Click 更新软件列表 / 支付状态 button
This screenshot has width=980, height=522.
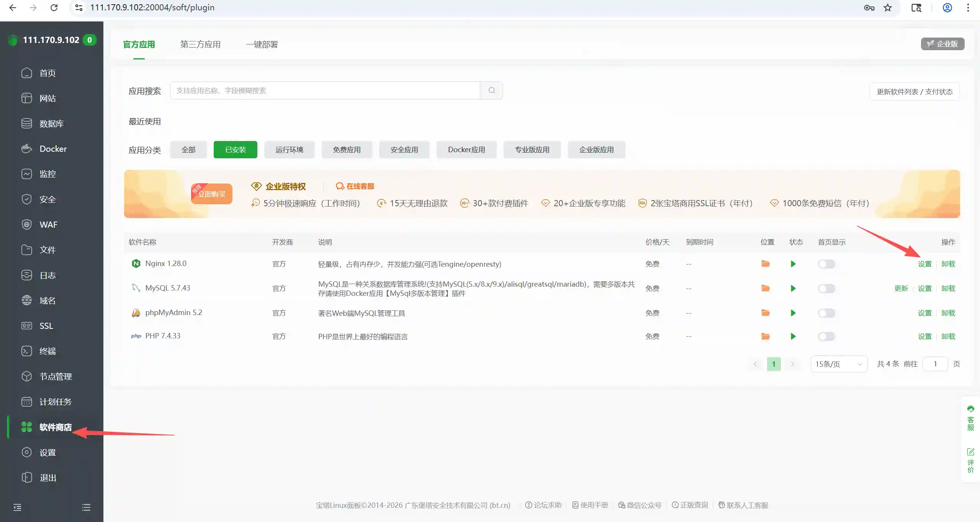(x=915, y=92)
